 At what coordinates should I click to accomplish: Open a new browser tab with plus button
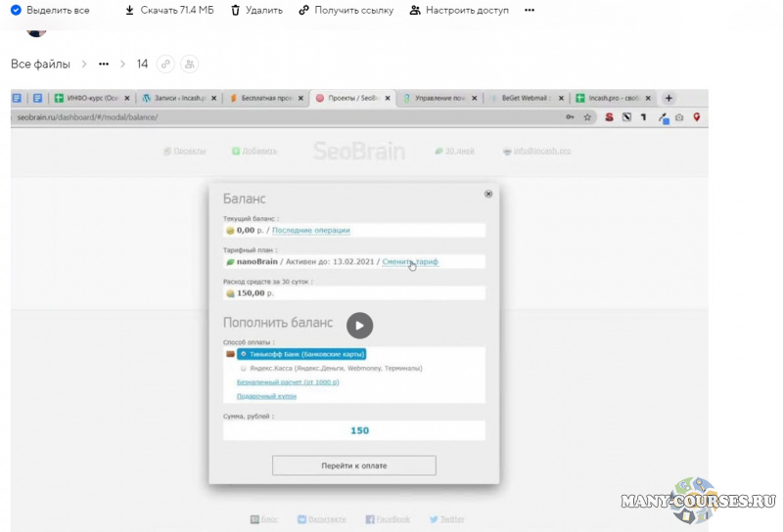click(x=669, y=98)
